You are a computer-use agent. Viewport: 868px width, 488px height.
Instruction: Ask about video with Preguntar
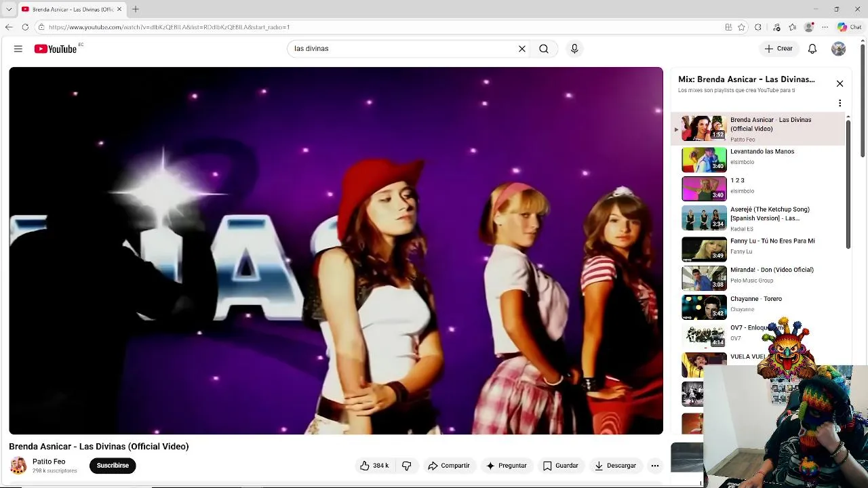tap(507, 466)
